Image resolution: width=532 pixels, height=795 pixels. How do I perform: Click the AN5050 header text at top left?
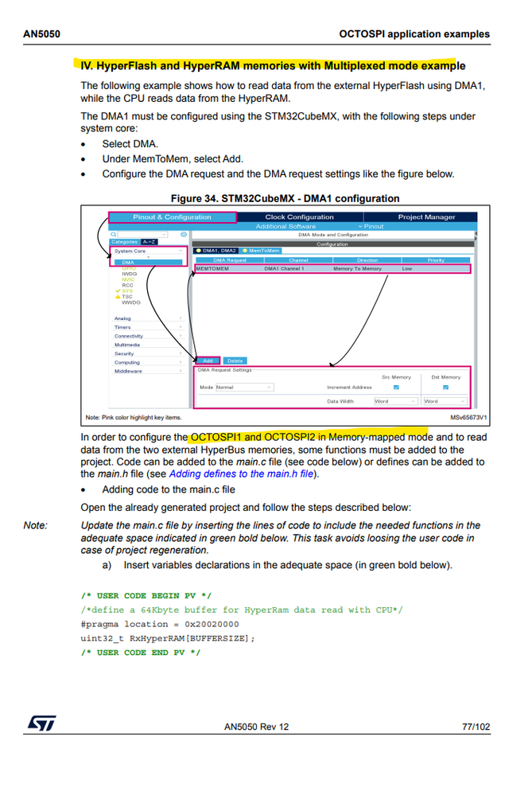click(41, 34)
